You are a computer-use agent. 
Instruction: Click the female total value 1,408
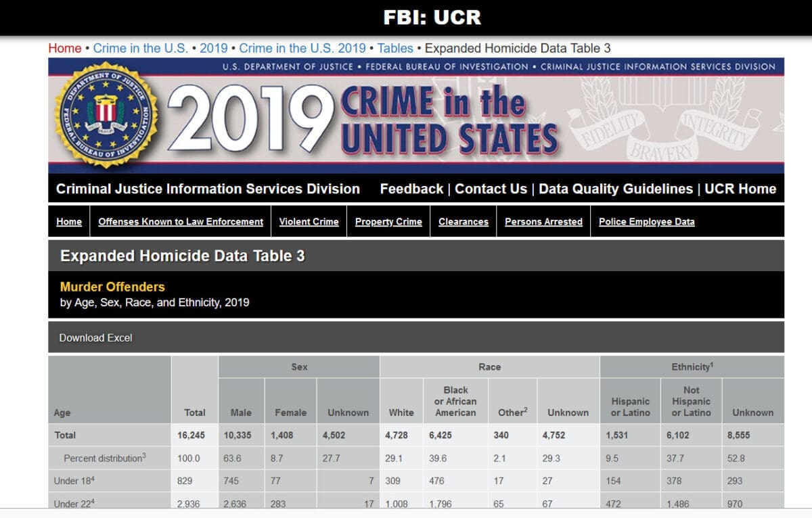coord(281,435)
